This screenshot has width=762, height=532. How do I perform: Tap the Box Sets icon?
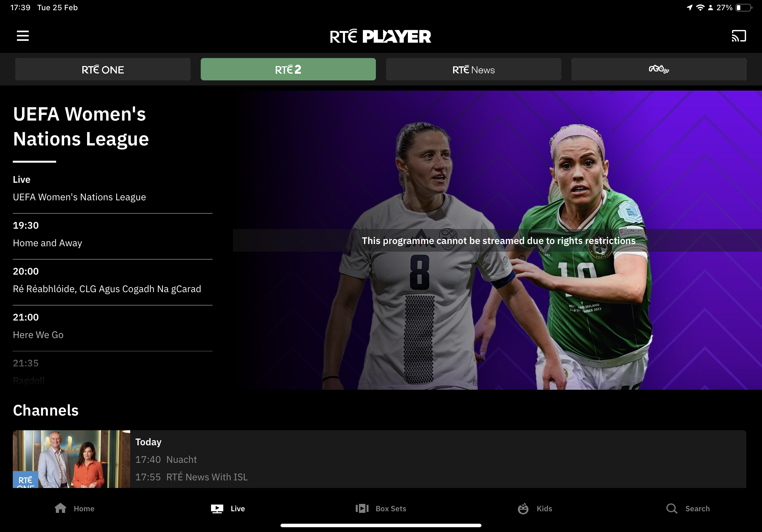362,508
